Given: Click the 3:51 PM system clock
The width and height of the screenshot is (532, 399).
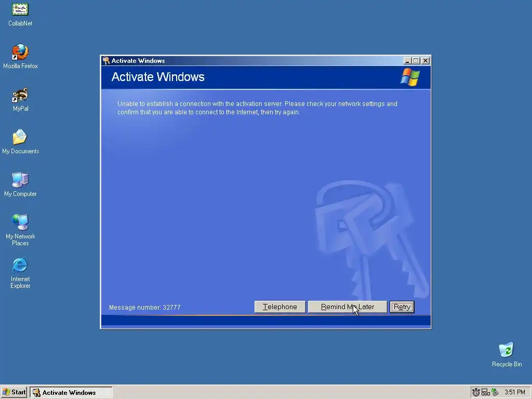Looking at the screenshot, I should click(515, 392).
